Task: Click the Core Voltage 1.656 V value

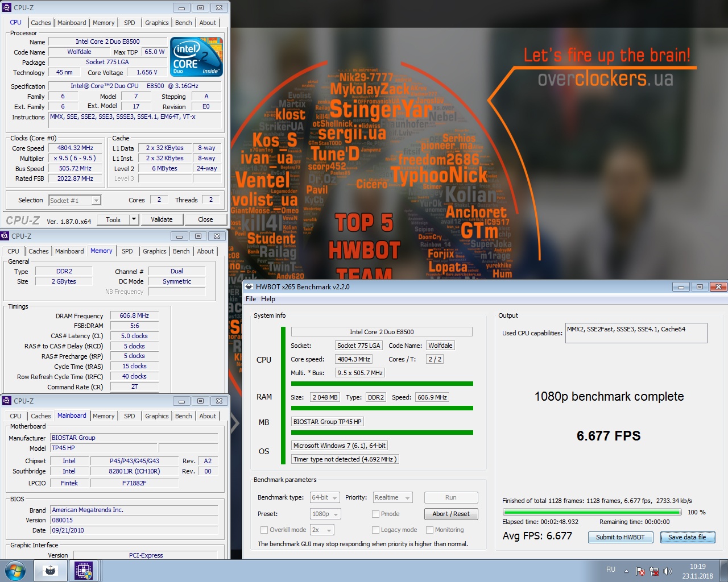Action: (x=147, y=72)
